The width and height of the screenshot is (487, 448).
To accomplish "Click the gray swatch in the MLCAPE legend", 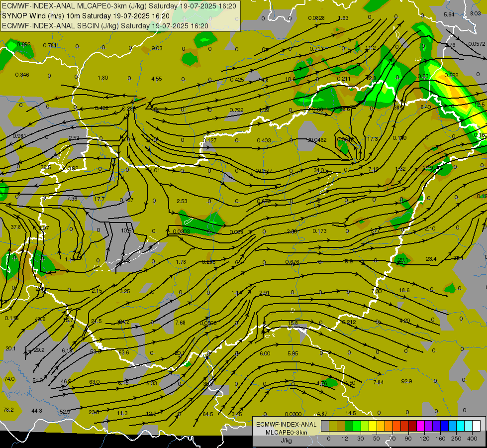I will point(325,426).
